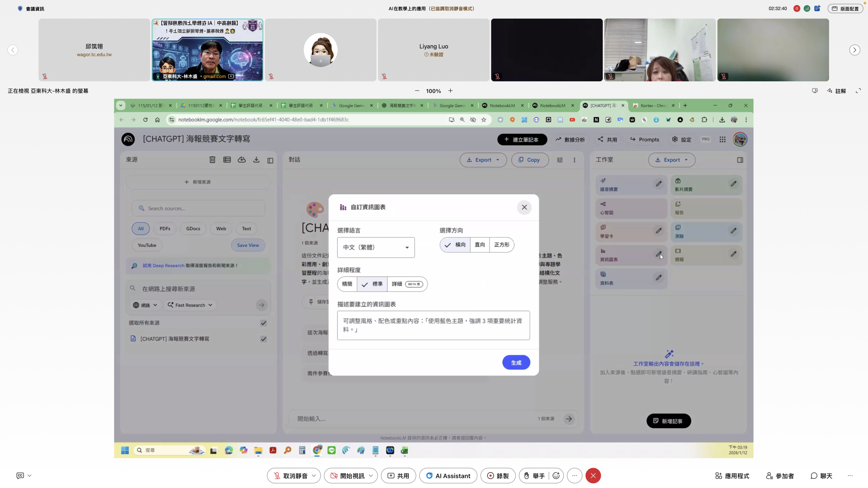Select 直向 portrait orientation
Viewport: 868px width, 488px height.
click(480, 245)
